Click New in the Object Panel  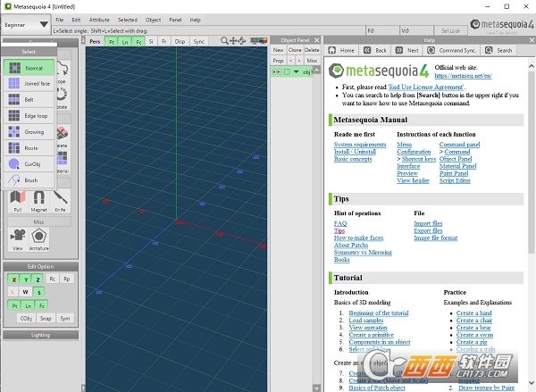tap(278, 50)
